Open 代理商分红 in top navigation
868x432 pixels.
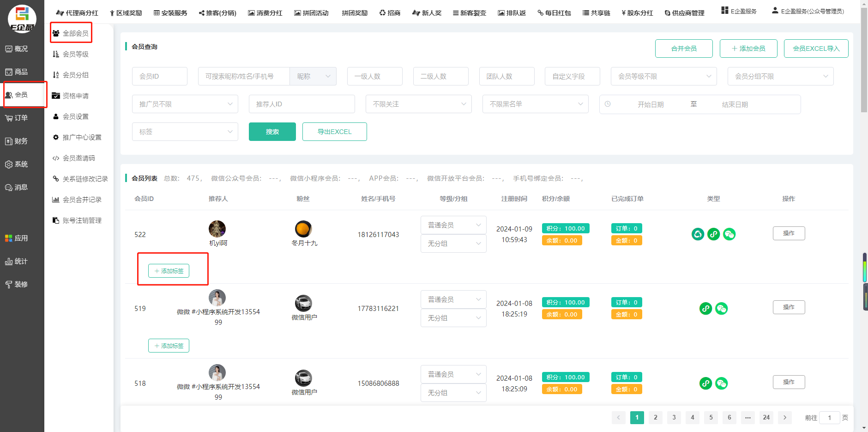click(x=77, y=13)
